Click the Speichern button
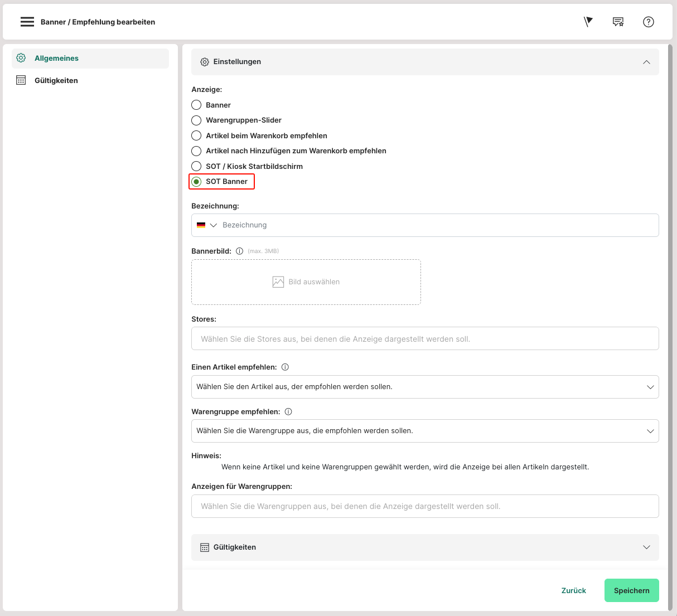The height and width of the screenshot is (616, 677). (632, 590)
